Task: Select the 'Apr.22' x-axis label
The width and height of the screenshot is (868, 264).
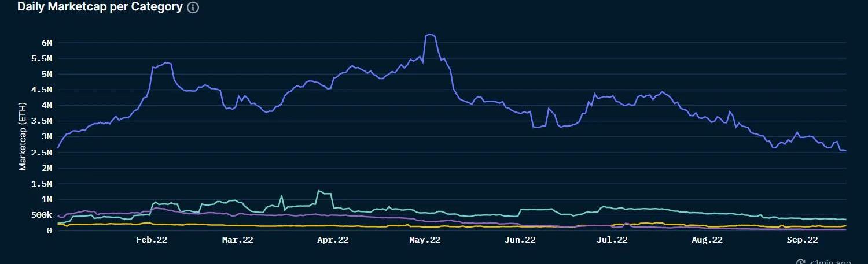Action: pyautogui.click(x=332, y=240)
